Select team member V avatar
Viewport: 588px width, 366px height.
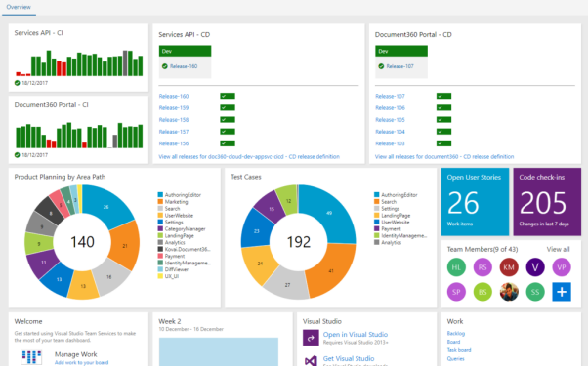coord(535,267)
